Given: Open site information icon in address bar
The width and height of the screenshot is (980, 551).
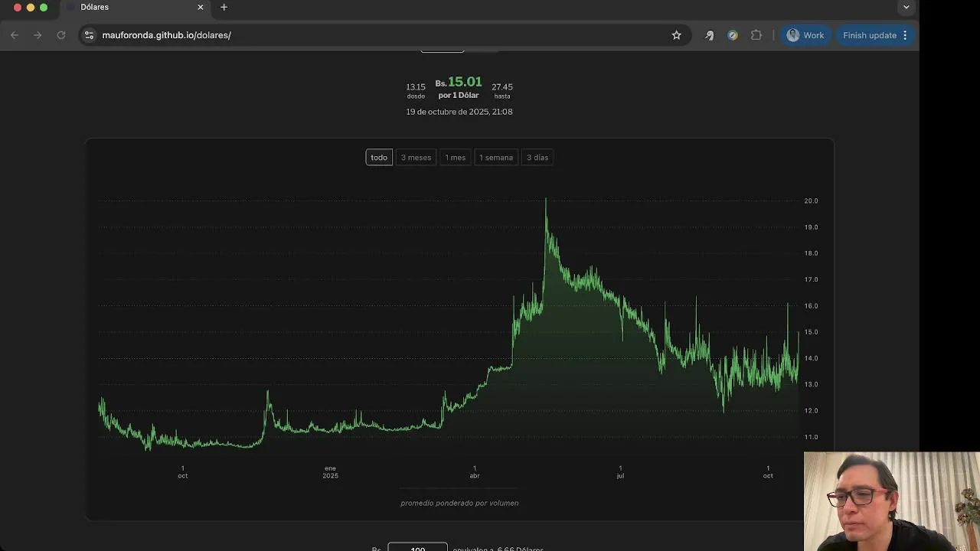Looking at the screenshot, I should pyautogui.click(x=89, y=35).
